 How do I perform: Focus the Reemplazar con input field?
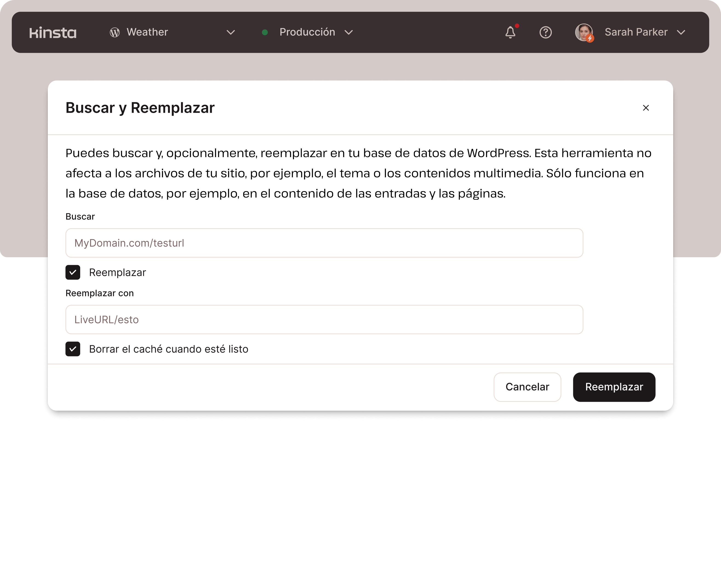(324, 319)
